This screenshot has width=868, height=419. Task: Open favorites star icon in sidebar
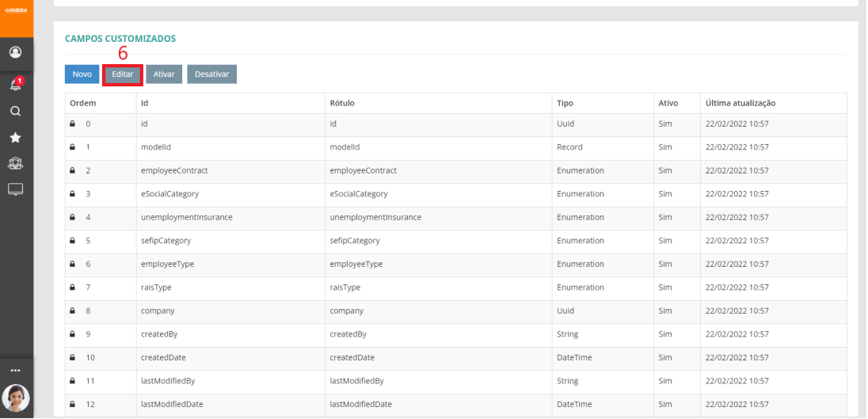point(16,138)
